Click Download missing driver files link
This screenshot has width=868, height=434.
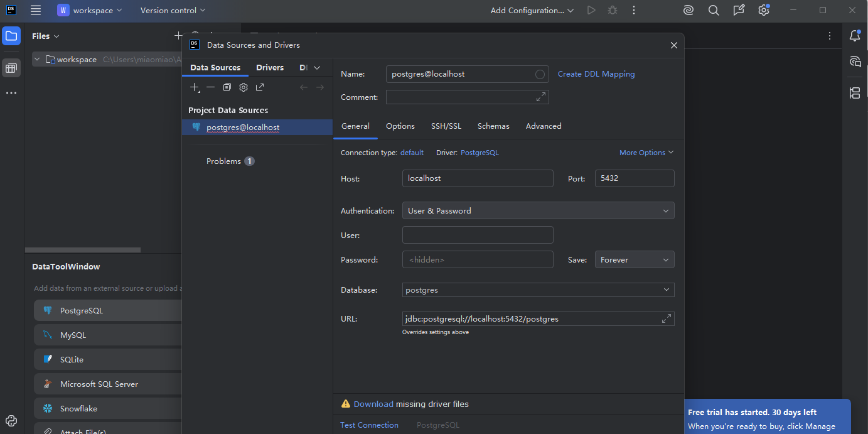point(373,404)
